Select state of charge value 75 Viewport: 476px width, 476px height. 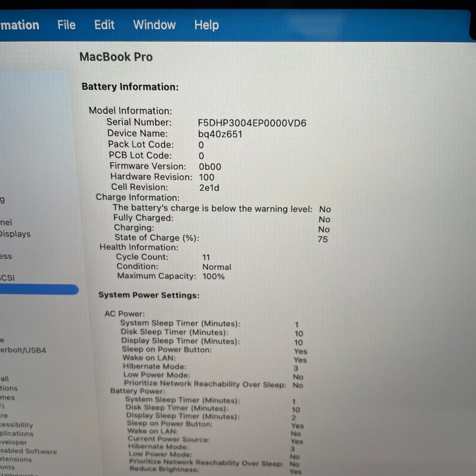pyautogui.click(x=323, y=239)
